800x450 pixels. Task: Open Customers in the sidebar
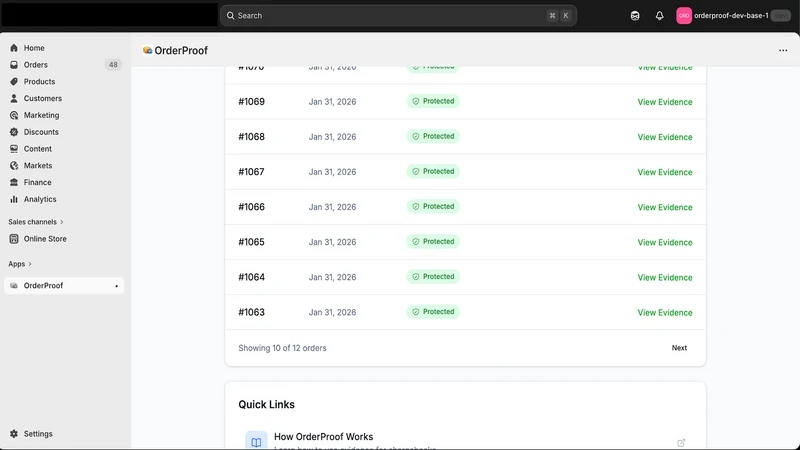coord(42,98)
